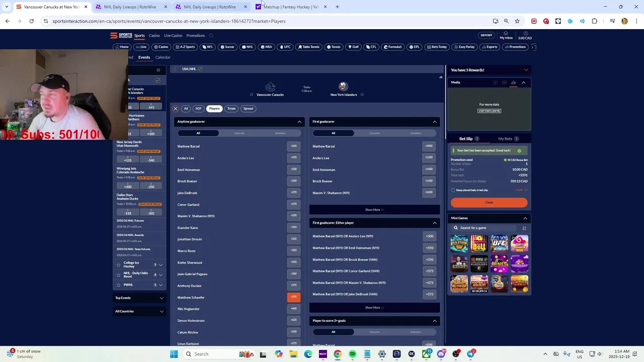Screen dimensions: 644x362
Task: Select Anders Lee first goalscorer odds
Action: pos(429,158)
